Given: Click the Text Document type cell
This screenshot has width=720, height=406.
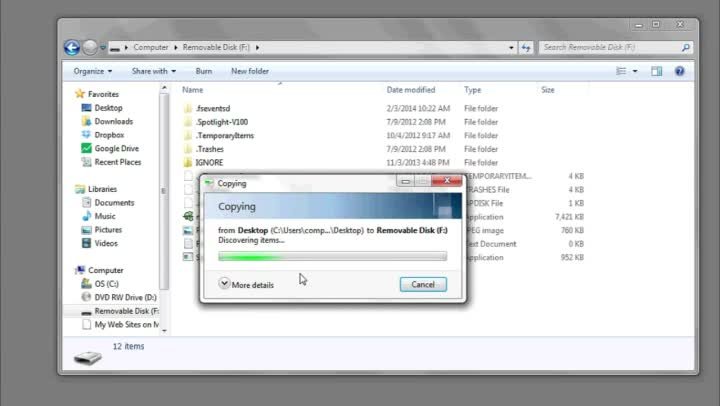Looking at the screenshot, I should [491, 244].
